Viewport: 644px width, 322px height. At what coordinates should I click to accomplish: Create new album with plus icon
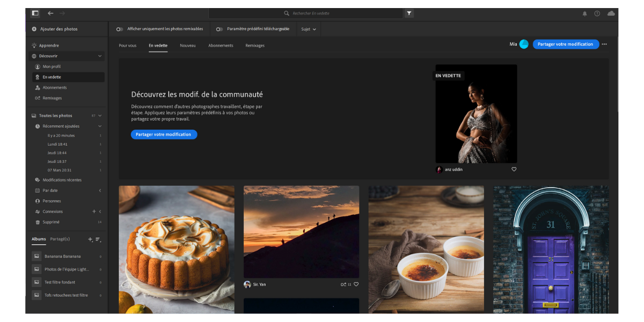[x=90, y=239]
